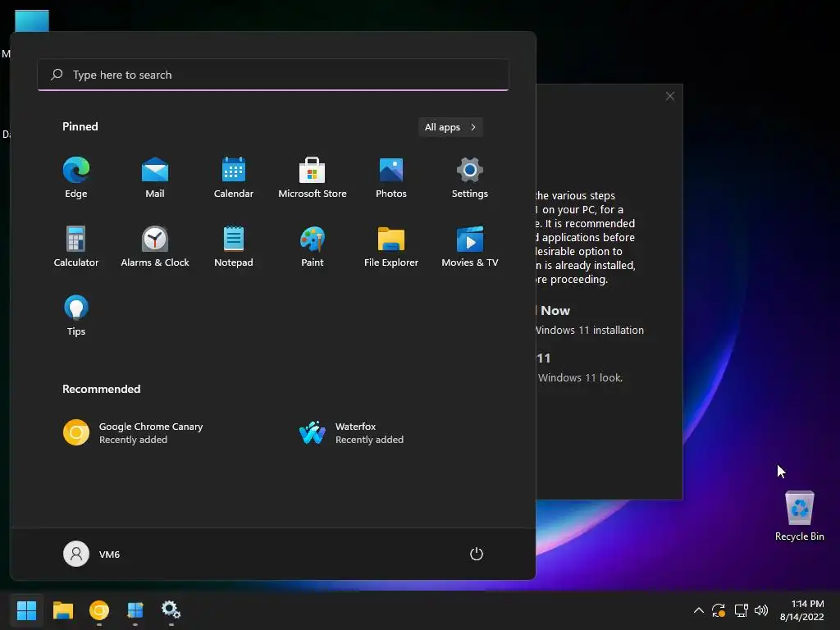Click the Type here to search box
The image size is (840, 630).
click(273, 75)
